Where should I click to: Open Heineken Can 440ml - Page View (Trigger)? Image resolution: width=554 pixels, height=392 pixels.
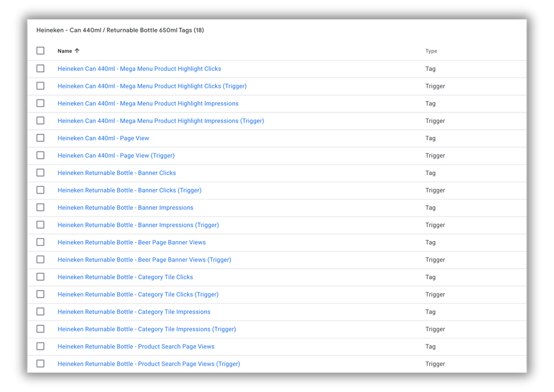(116, 155)
